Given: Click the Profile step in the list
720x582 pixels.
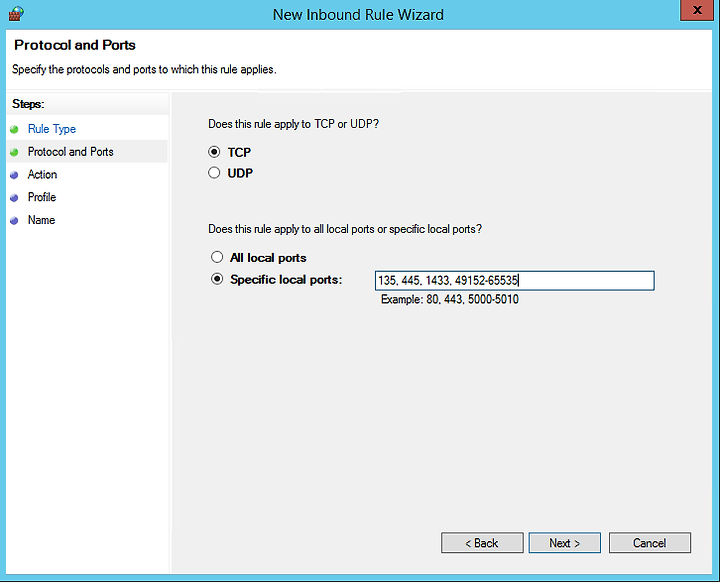Looking at the screenshot, I should [42, 197].
